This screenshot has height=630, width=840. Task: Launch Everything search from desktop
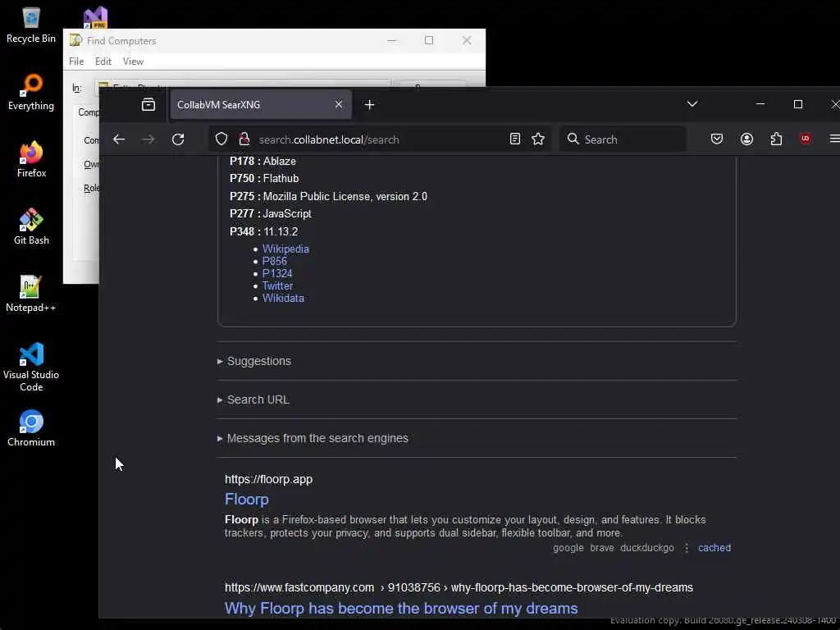click(30, 92)
